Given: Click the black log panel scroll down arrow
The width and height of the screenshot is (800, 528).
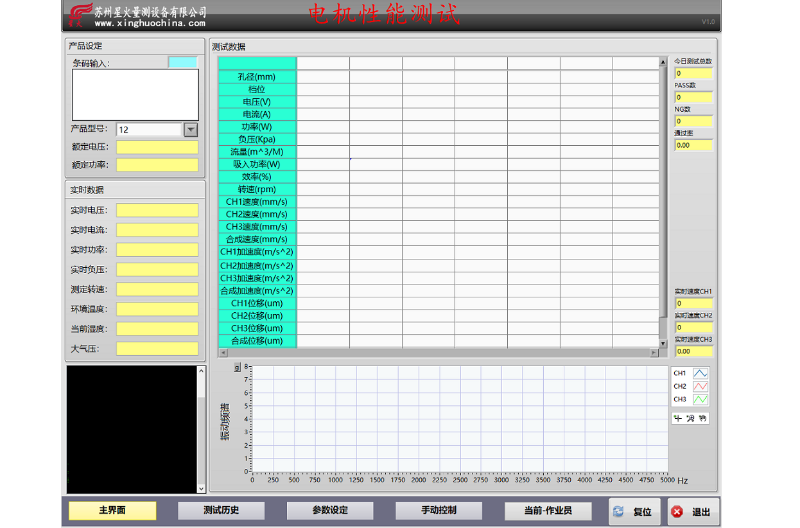Looking at the screenshot, I should click(202, 488).
